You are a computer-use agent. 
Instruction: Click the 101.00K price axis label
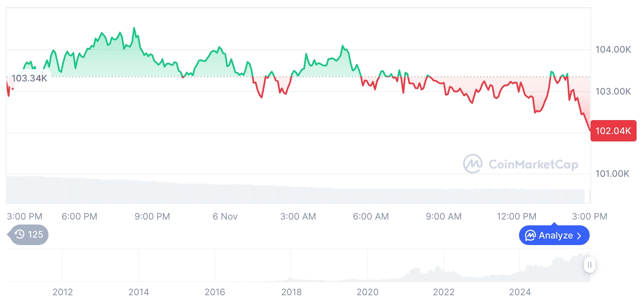coord(612,174)
